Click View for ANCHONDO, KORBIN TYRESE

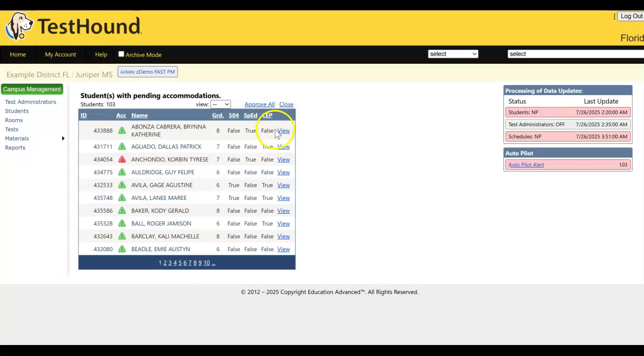point(284,159)
